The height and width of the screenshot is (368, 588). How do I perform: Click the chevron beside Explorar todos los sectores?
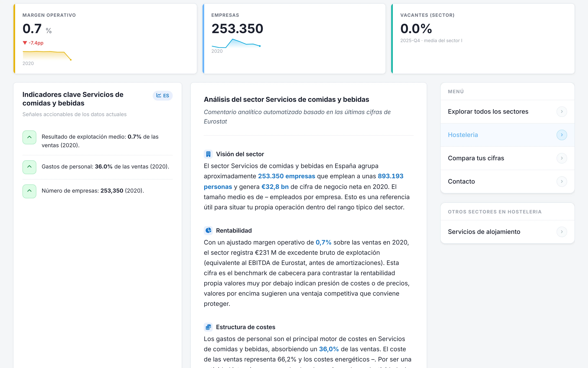pos(562,111)
